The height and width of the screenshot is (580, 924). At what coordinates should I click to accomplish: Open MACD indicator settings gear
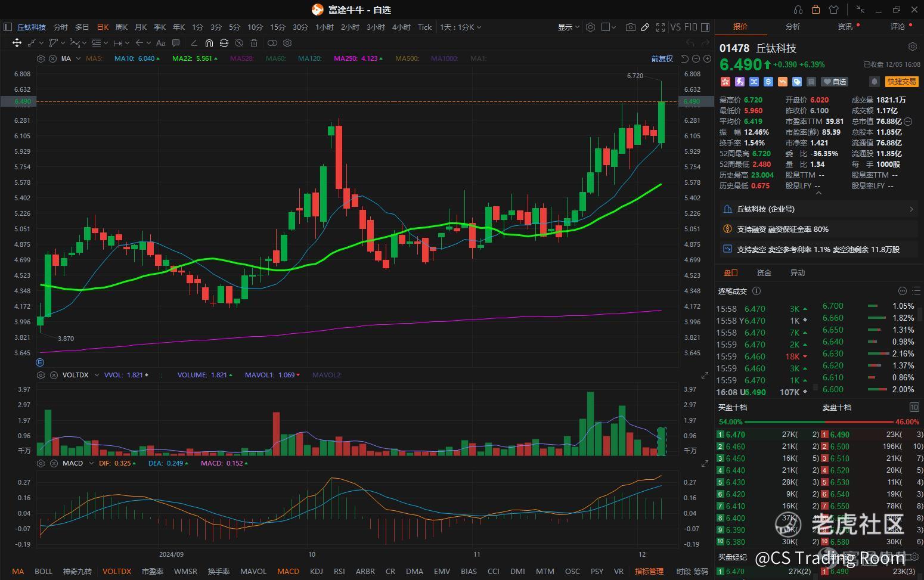click(x=41, y=463)
